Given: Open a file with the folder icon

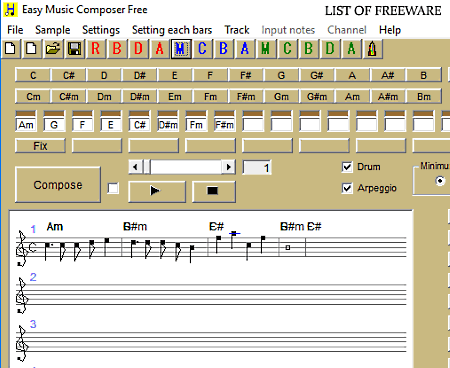Looking at the screenshot, I should pos(53,49).
